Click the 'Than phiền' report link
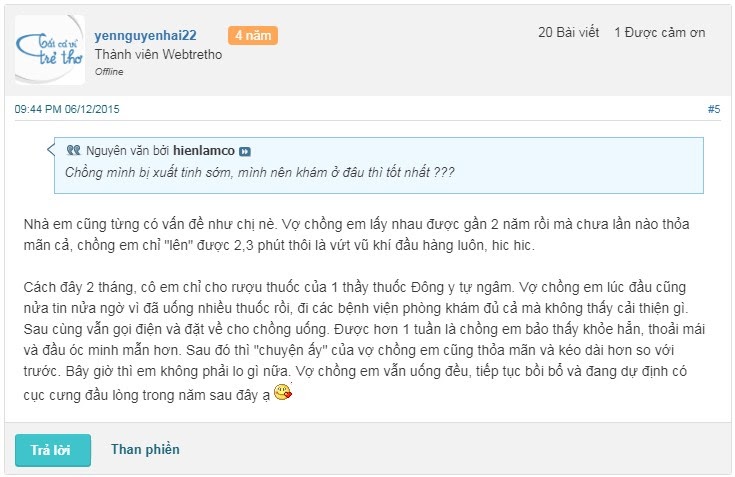735x477 pixels. (x=145, y=449)
